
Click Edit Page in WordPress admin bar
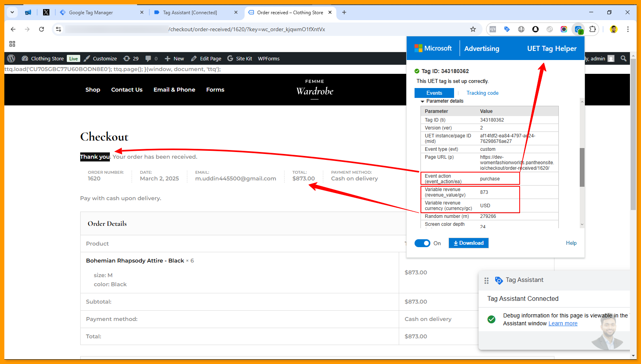click(x=206, y=58)
